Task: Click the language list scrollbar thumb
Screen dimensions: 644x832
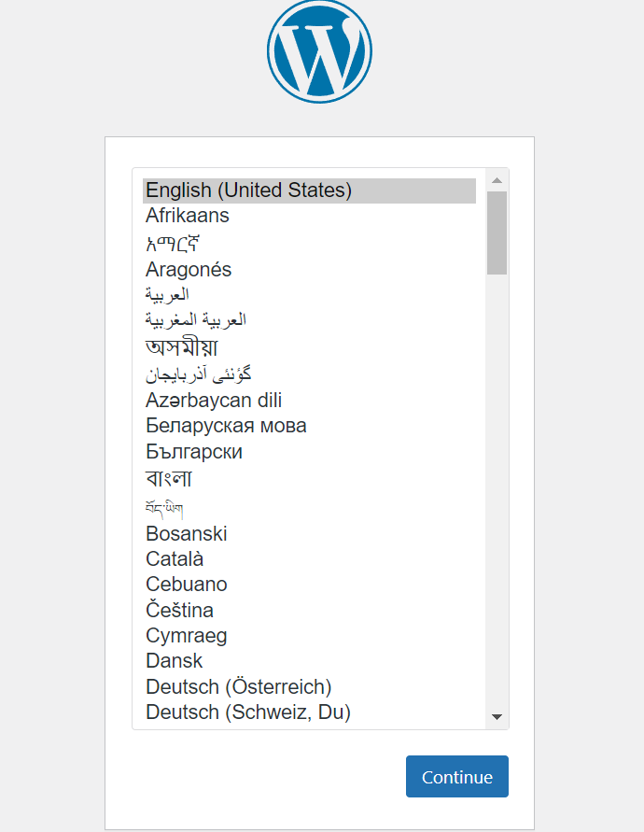Action: click(x=497, y=233)
